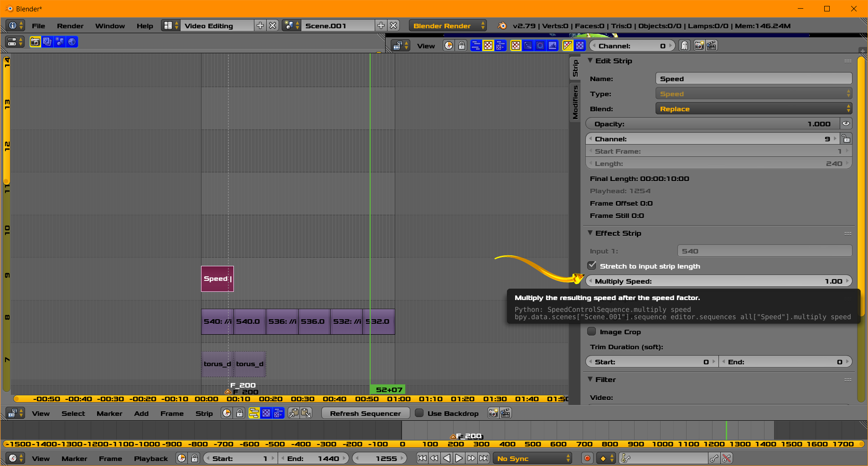Toggle use preview range clock in timeline header
868x466 pixels.
point(182,458)
